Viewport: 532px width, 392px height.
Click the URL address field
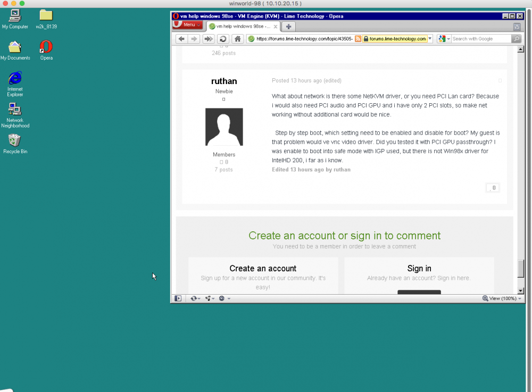point(304,39)
